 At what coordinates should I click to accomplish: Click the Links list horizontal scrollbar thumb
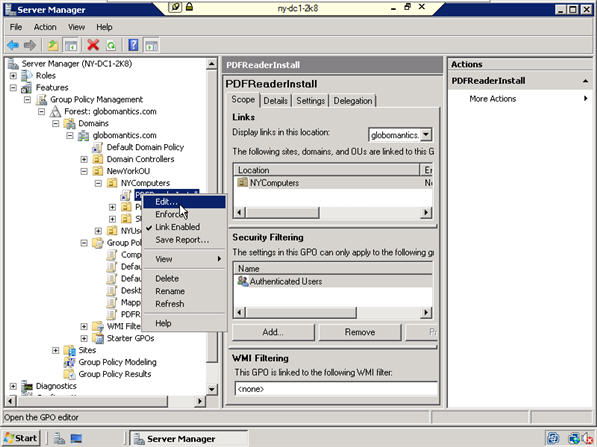282,212
